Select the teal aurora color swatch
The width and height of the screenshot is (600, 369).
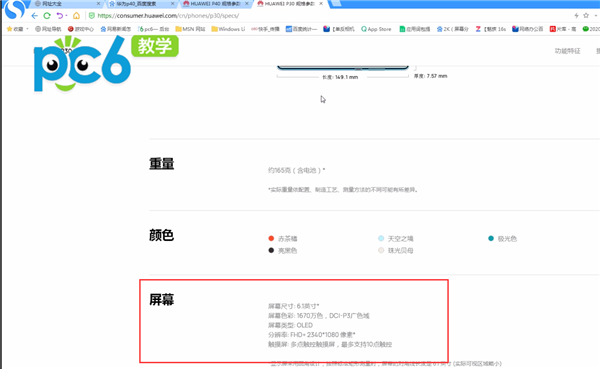coord(491,238)
